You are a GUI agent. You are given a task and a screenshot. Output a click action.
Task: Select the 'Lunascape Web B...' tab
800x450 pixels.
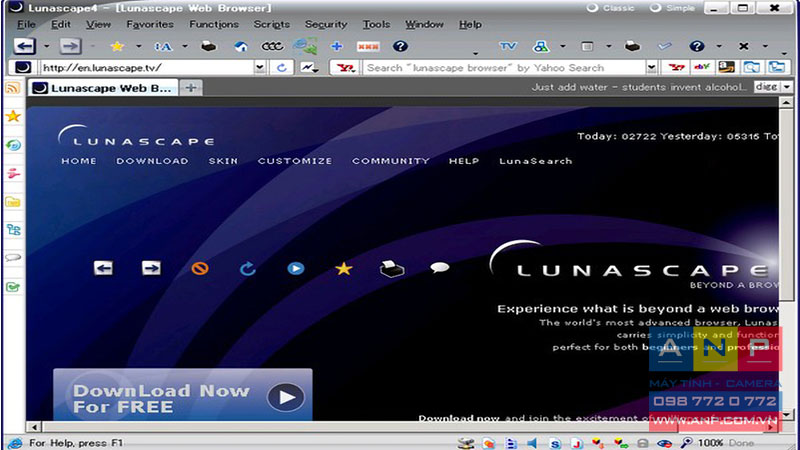103,88
